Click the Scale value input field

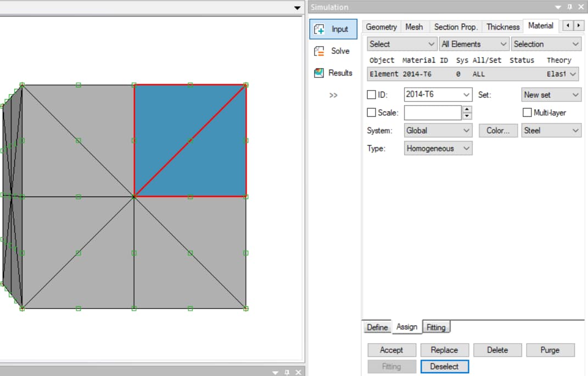coord(433,113)
